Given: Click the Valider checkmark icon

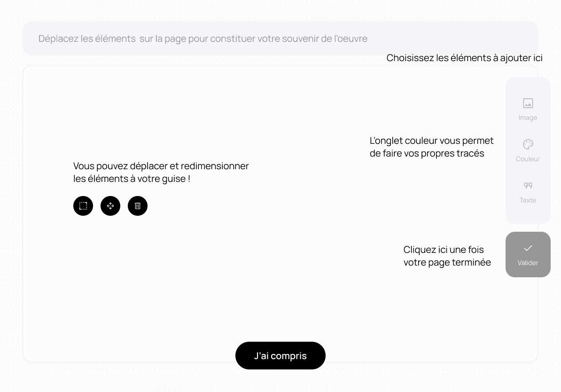Looking at the screenshot, I should click(528, 248).
